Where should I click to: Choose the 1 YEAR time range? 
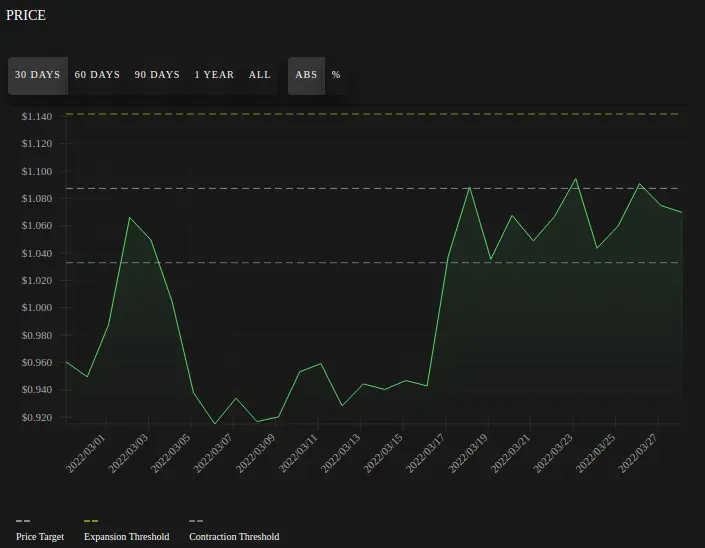(x=214, y=76)
